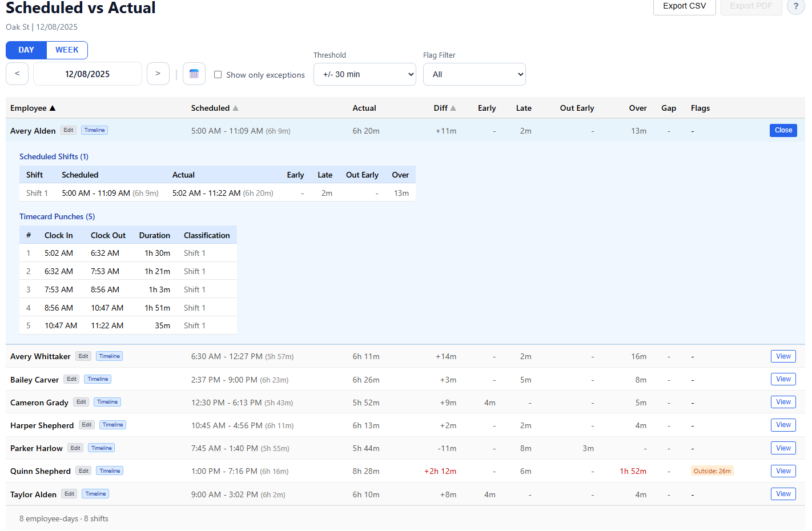Click Scheduled Shifts (1) heading

tap(54, 156)
